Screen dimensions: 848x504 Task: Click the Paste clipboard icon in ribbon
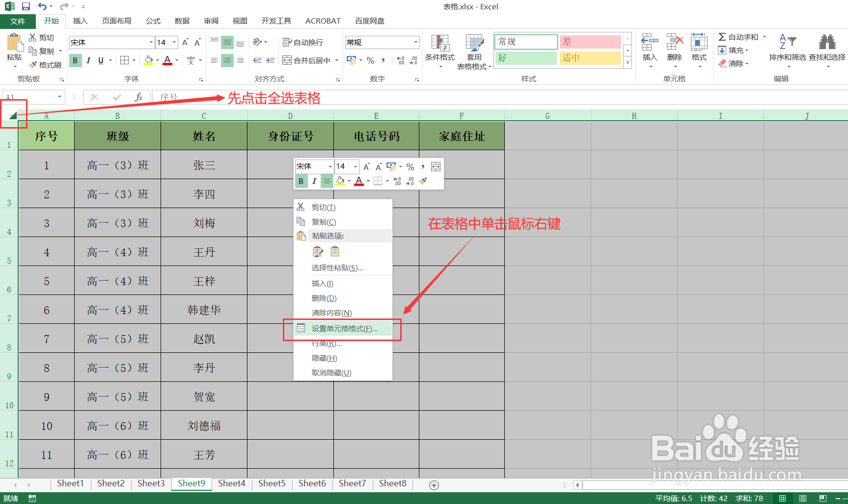pos(15,43)
